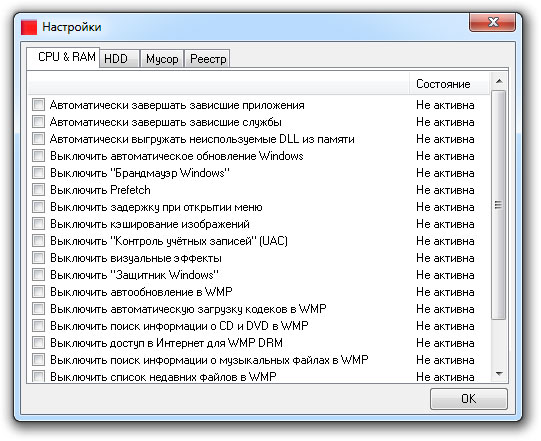
Task: Click "Не активна" beside Брандмауэр Windows row
Action: click(x=445, y=173)
